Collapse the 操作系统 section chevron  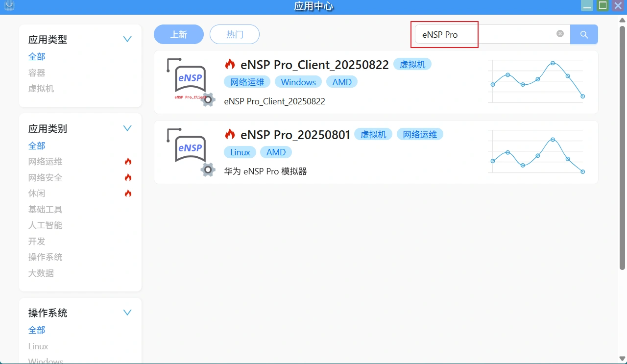click(127, 313)
